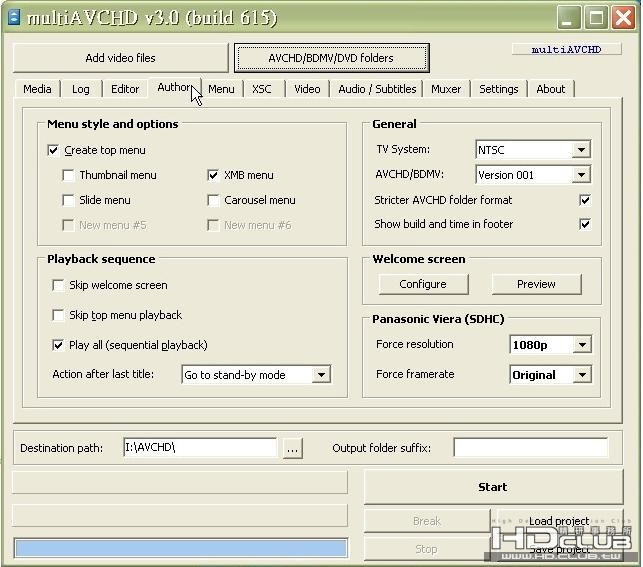Open the Log tab
The image size is (643, 567).
coord(80,89)
